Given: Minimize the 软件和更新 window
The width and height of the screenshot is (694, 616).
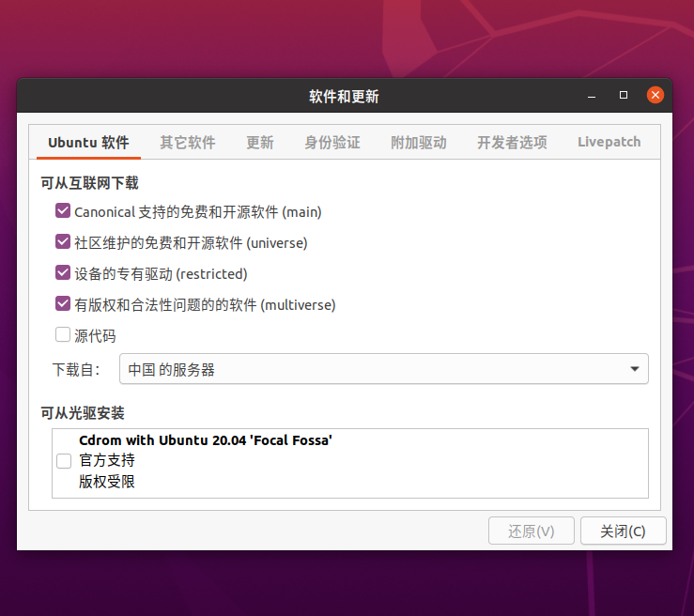Looking at the screenshot, I should tap(592, 95).
